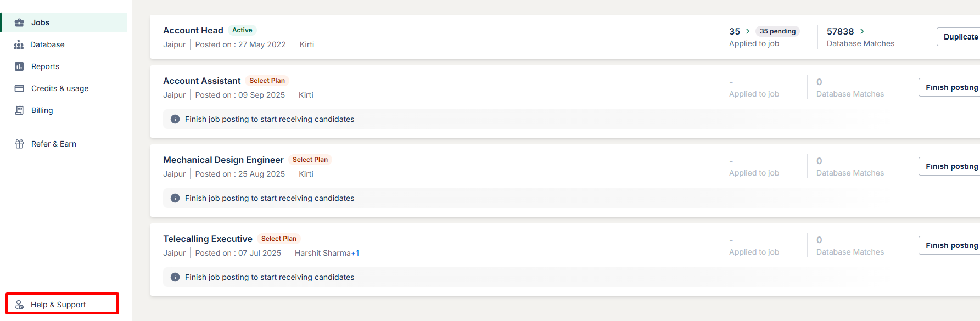Click the Database people icon
This screenshot has height=321, width=980.
(x=19, y=44)
